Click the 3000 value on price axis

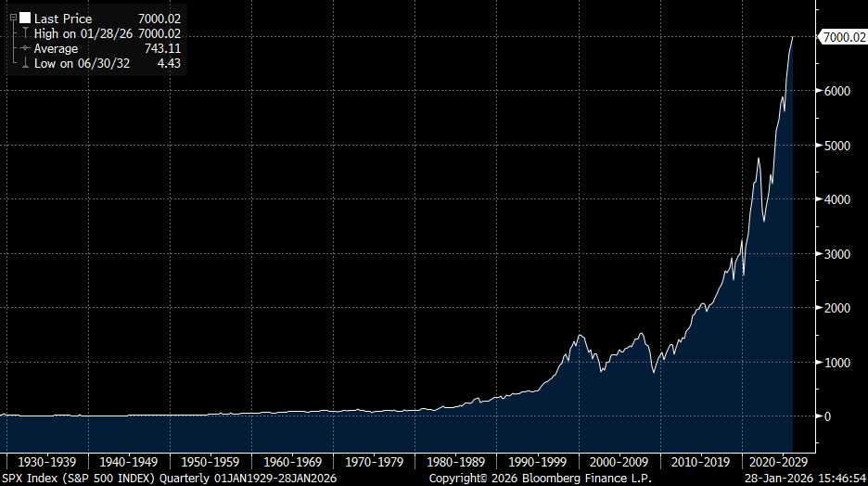pos(838,254)
